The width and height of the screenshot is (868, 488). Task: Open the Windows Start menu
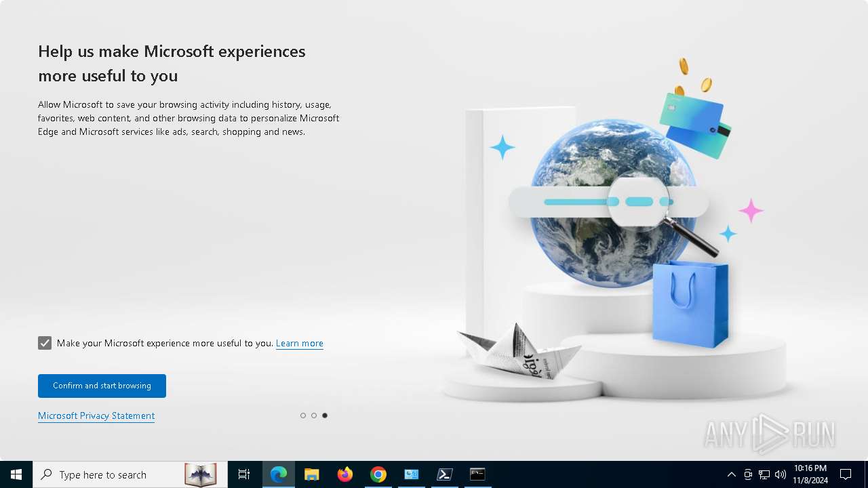[x=16, y=474]
